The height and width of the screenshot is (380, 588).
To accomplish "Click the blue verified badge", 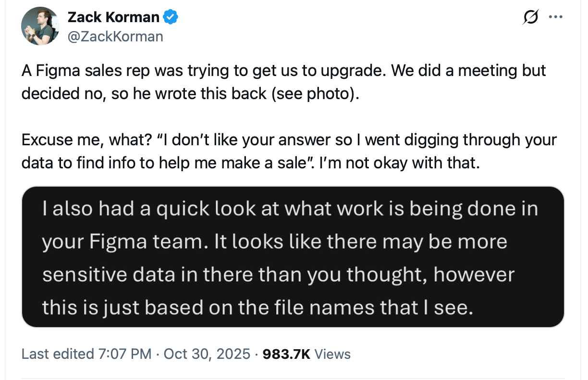I will (171, 17).
